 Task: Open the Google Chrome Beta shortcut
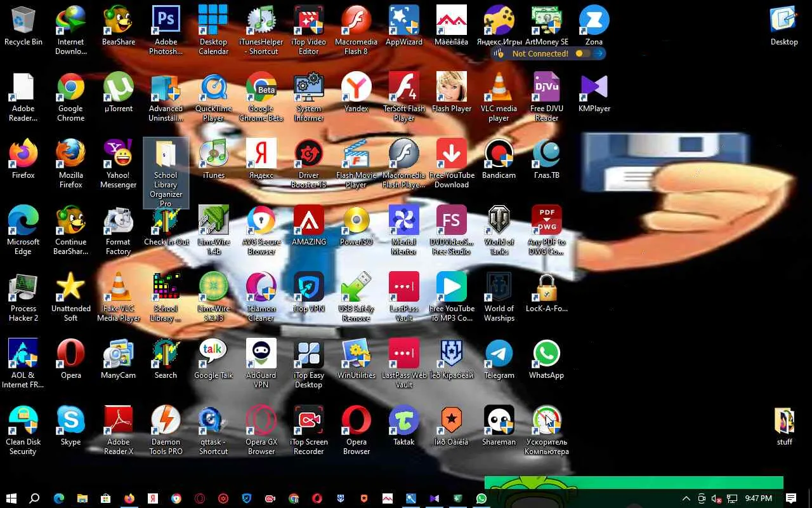261,97
